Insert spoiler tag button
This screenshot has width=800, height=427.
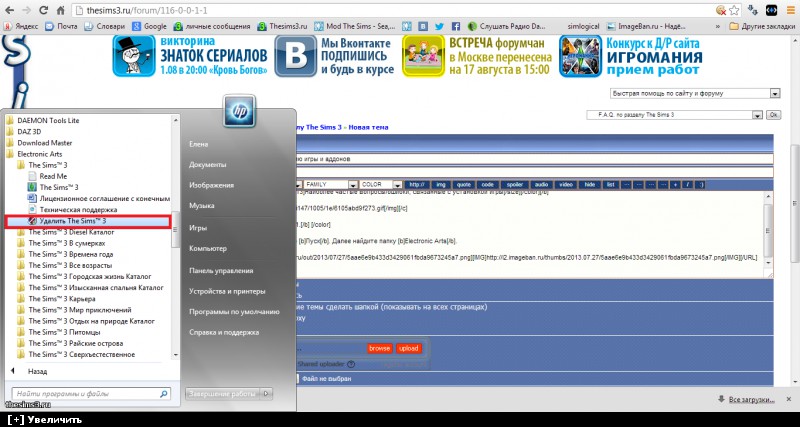click(514, 184)
